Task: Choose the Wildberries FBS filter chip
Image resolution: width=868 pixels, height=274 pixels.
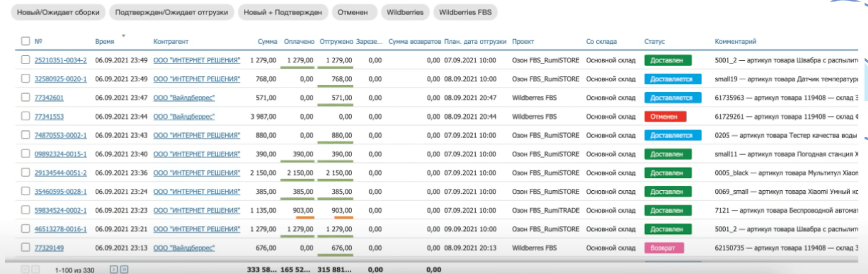Action: coord(465,12)
